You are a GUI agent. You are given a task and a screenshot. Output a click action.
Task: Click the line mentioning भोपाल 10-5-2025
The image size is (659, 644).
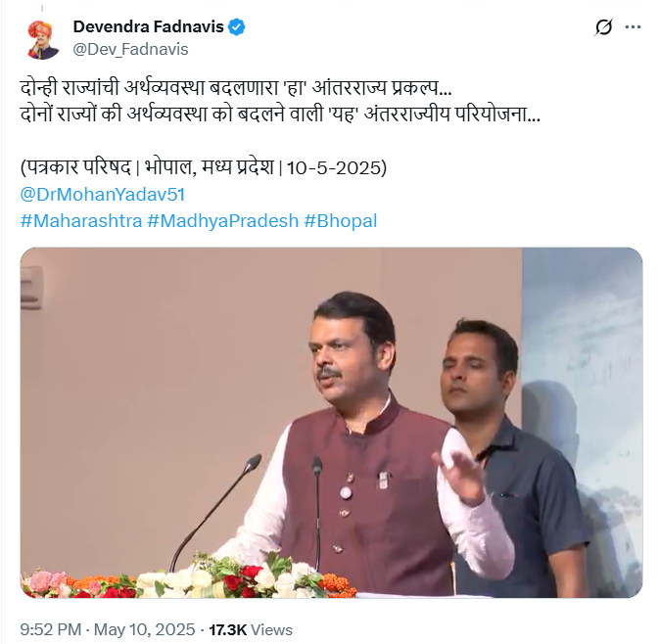pos(204,167)
